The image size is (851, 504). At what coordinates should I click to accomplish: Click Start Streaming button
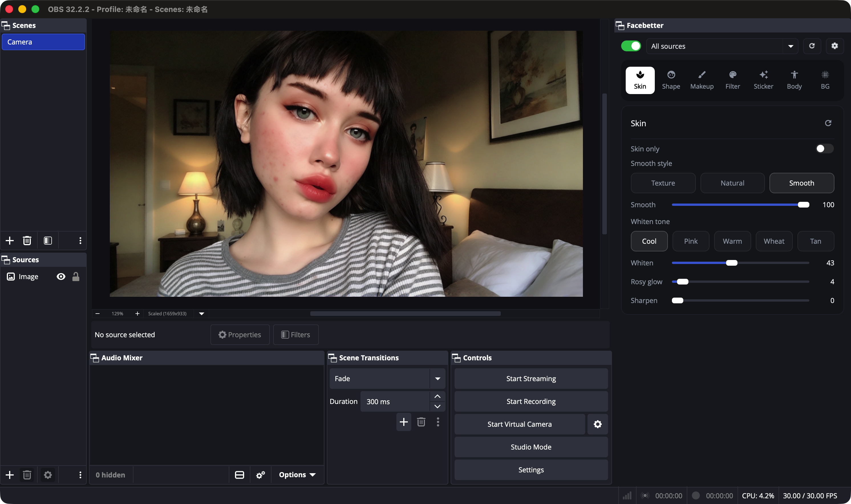click(531, 378)
